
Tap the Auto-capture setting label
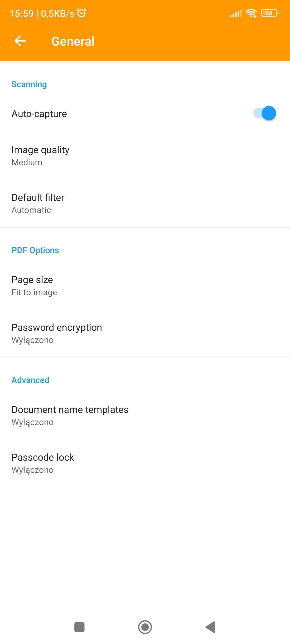pos(39,114)
